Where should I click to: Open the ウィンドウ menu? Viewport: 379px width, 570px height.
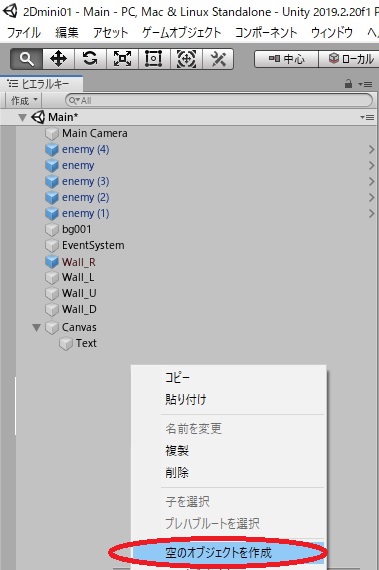coord(332,33)
